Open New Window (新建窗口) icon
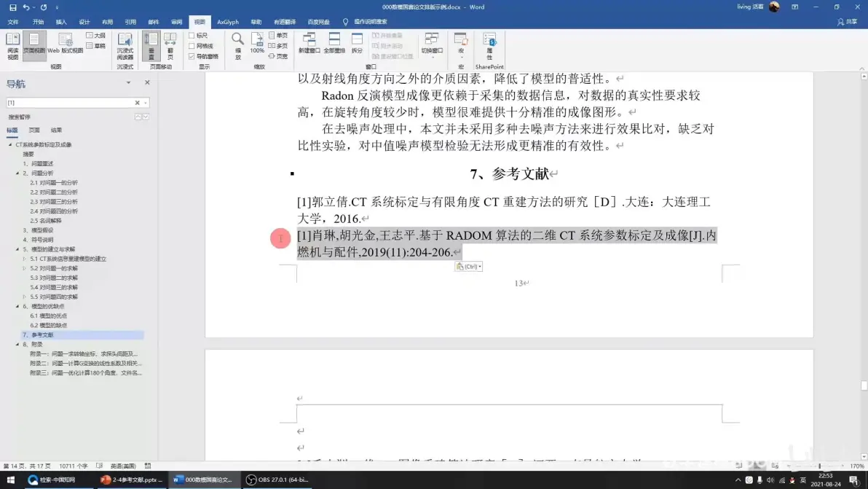Screen dimensions: 868x489 point(309,43)
